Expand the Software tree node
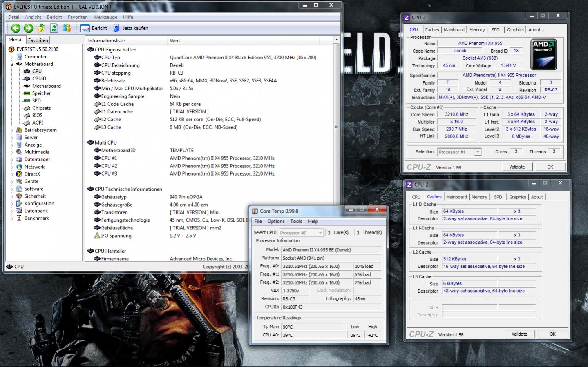 tap(12, 189)
